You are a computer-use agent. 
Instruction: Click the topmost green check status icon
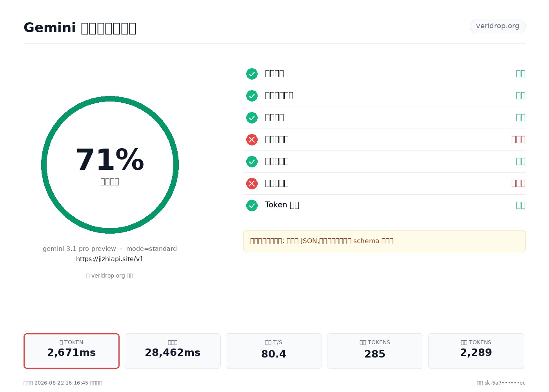pyautogui.click(x=252, y=74)
